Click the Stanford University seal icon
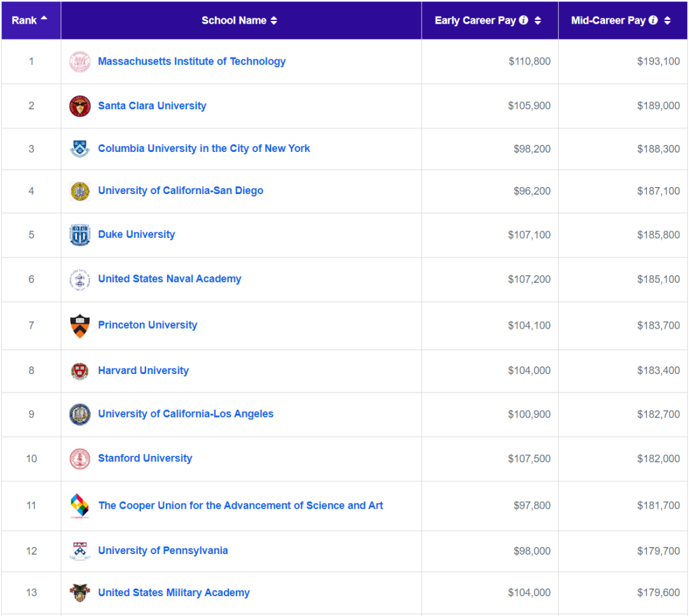 click(80, 459)
